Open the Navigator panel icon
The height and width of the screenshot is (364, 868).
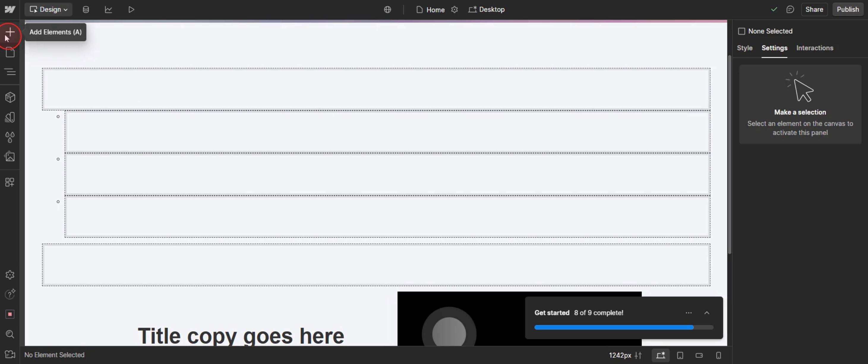coord(10,71)
